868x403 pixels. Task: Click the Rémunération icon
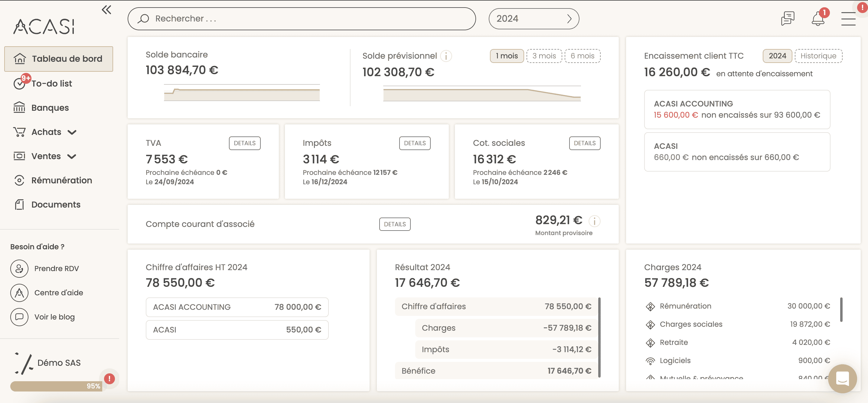pyautogui.click(x=19, y=180)
